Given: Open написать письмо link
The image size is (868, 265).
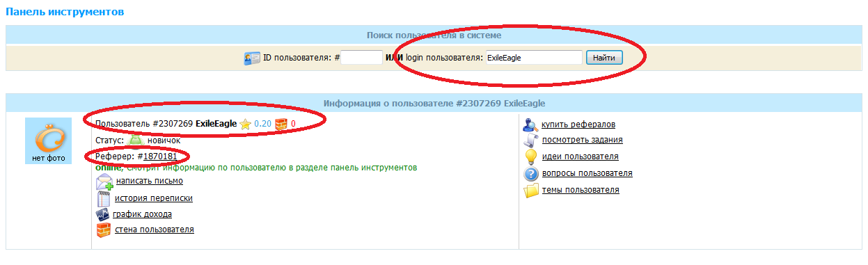Looking at the screenshot, I should coord(150,181).
